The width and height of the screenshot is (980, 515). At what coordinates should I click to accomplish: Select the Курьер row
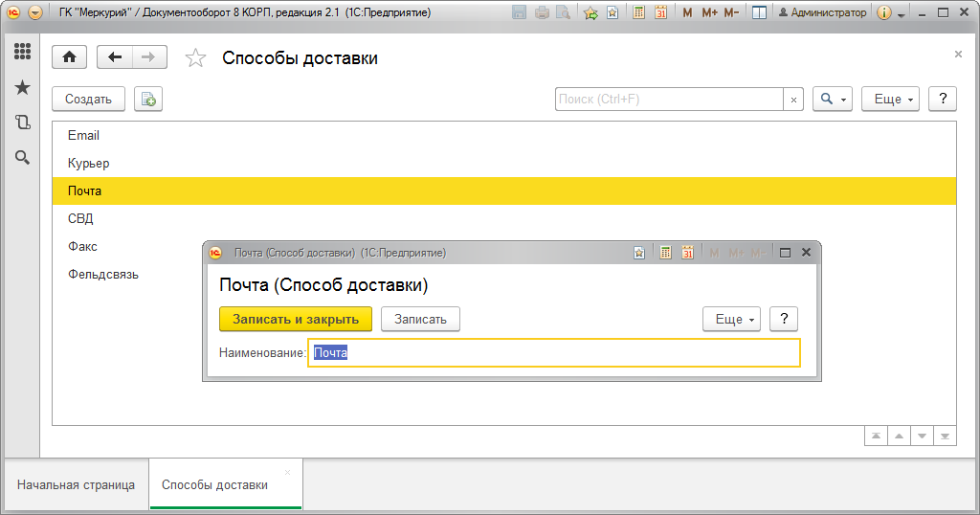click(504, 163)
